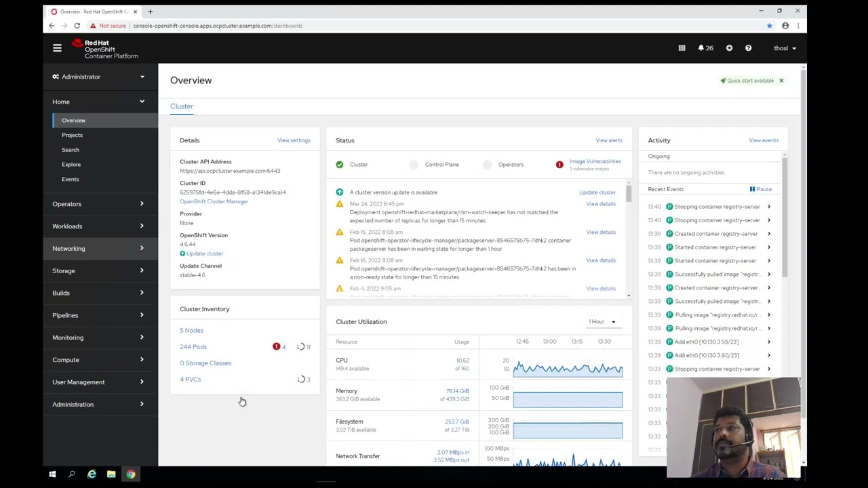
Task: Click the plus import icon in header
Action: [729, 48]
